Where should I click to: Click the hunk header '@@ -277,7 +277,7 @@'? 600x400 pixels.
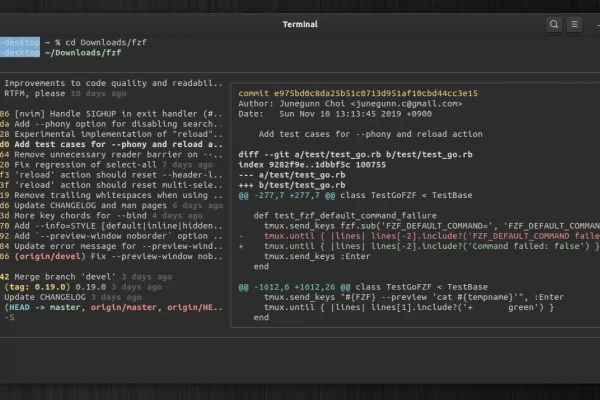[287, 195]
